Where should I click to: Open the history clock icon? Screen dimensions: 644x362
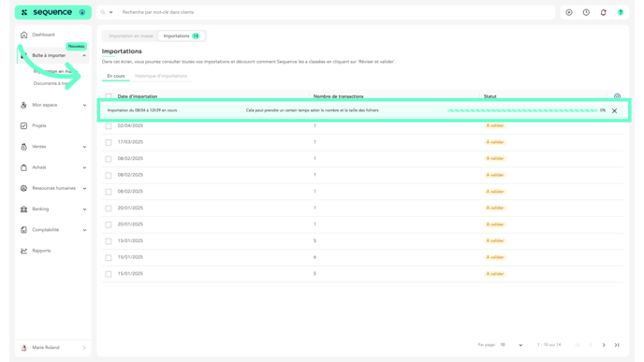point(586,12)
